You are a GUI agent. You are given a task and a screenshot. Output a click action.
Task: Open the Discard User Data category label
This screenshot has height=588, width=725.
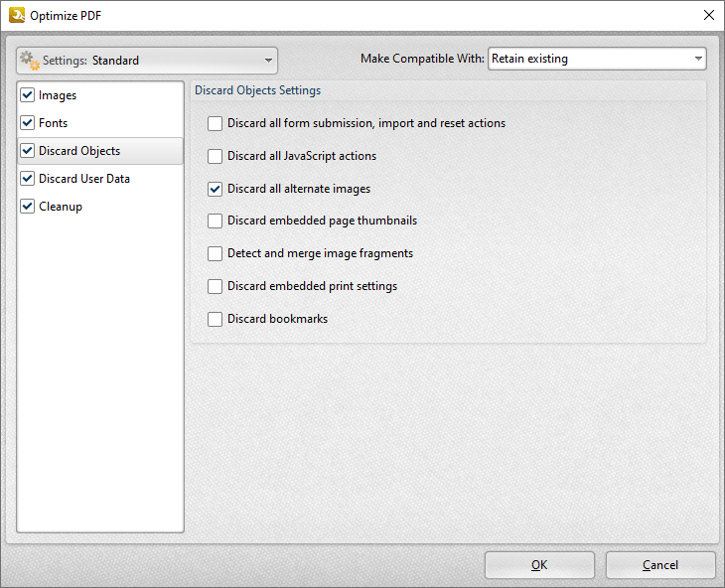click(84, 179)
